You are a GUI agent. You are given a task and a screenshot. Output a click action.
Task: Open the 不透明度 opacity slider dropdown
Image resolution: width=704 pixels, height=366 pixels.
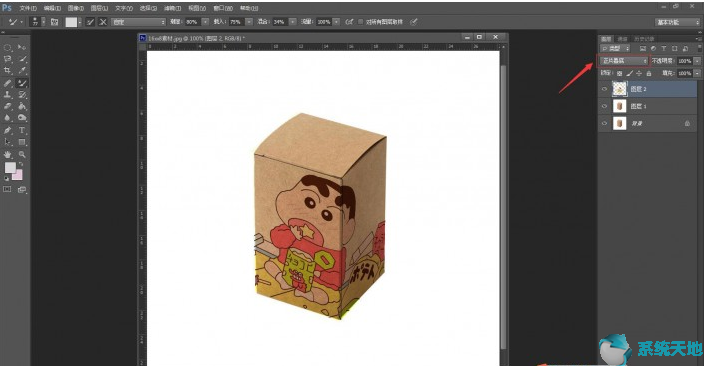(697, 61)
